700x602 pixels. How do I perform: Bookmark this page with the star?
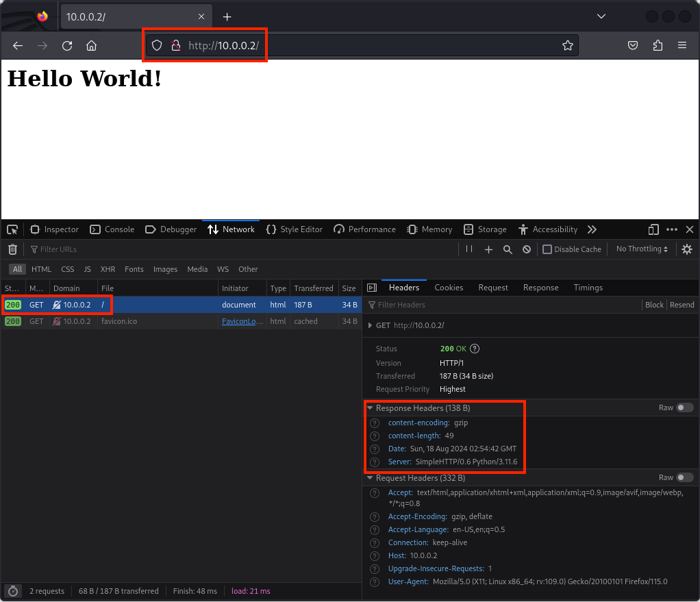(x=567, y=45)
